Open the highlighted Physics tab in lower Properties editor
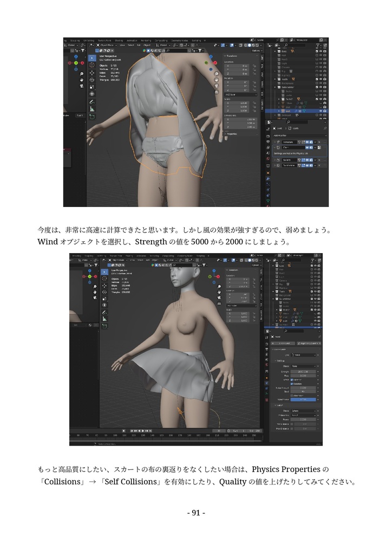Viewport: 392px width, 555px height. point(266,383)
